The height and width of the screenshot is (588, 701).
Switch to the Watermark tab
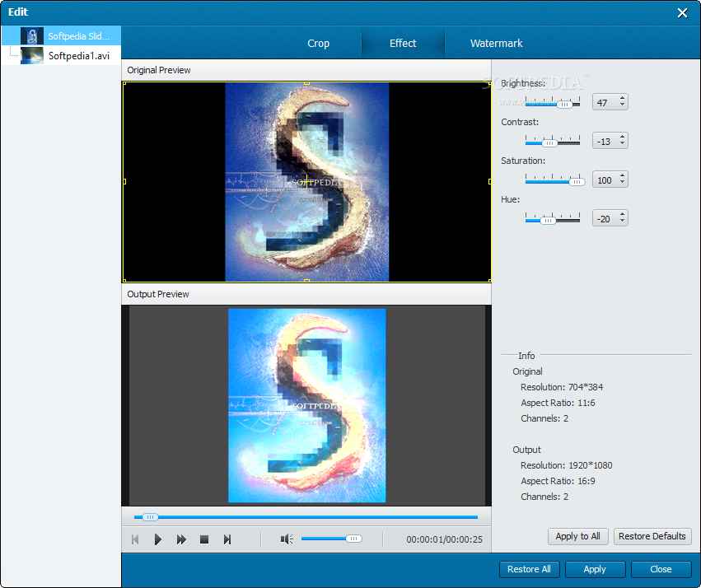(496, 44)
